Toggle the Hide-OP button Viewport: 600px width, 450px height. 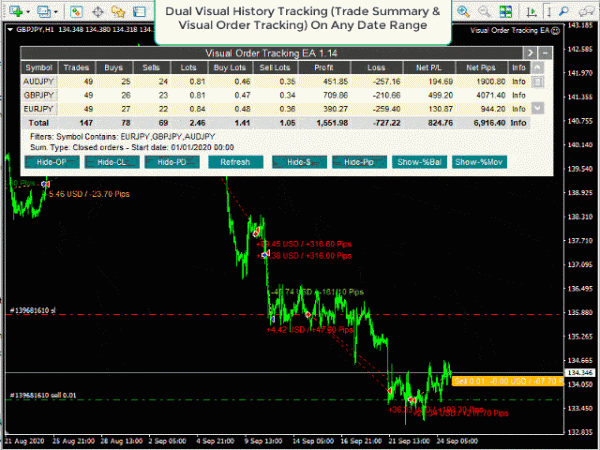tap(49, 162)
